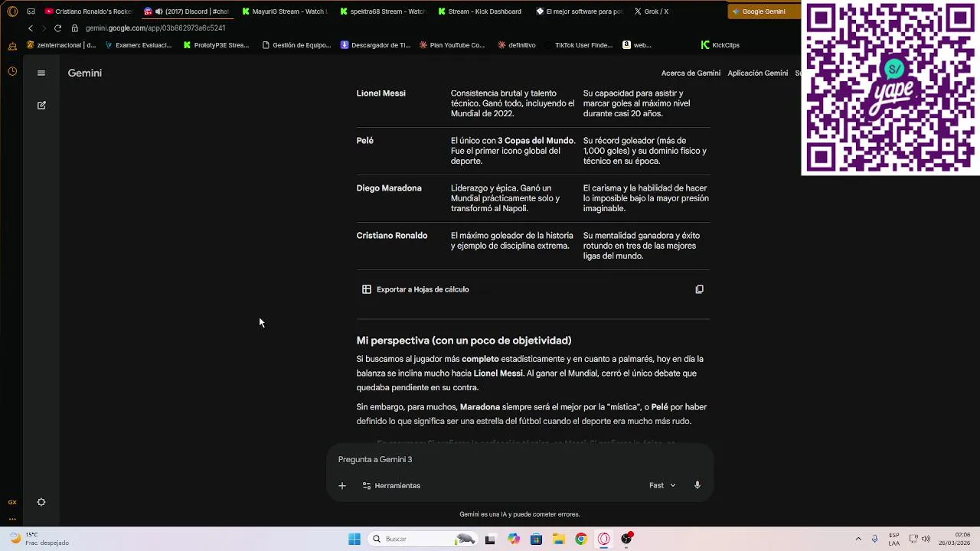Open the ESP LAA language indicator
This screenshot has width=980, height=551.
pyautogui.click(x=894, y=539)
